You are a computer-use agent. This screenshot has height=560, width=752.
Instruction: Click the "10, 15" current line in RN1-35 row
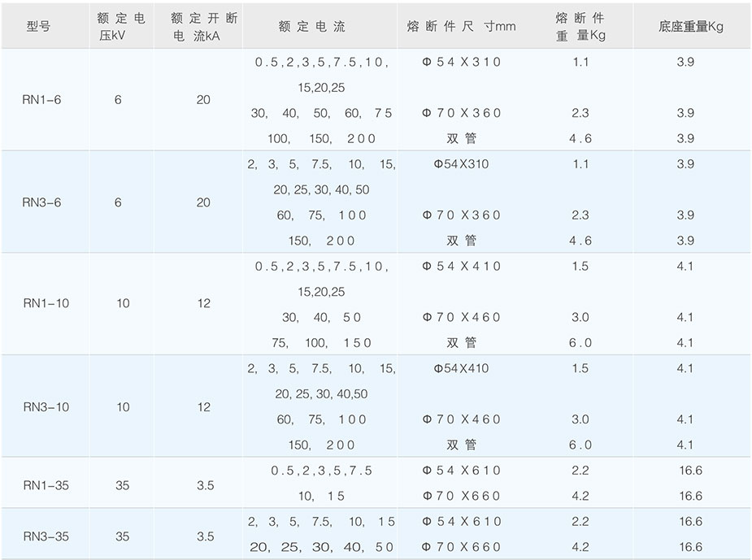(x=322, y=496)
